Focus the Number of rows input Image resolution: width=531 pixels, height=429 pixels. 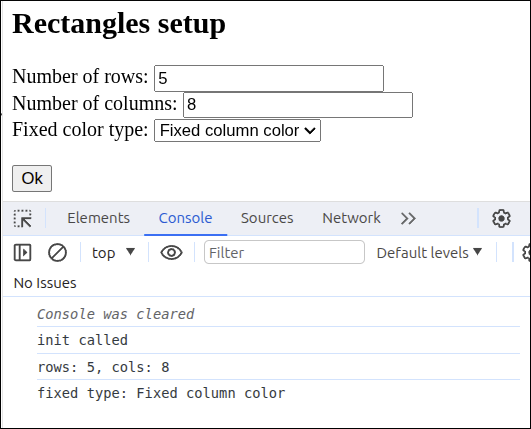pos(269,78)
